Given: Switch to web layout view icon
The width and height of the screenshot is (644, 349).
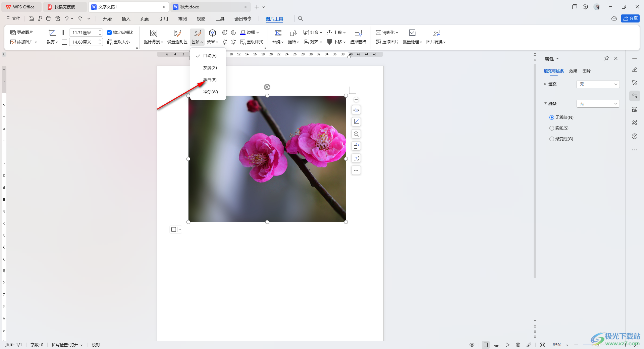Looking at the screenshot, I should [518, 345].
